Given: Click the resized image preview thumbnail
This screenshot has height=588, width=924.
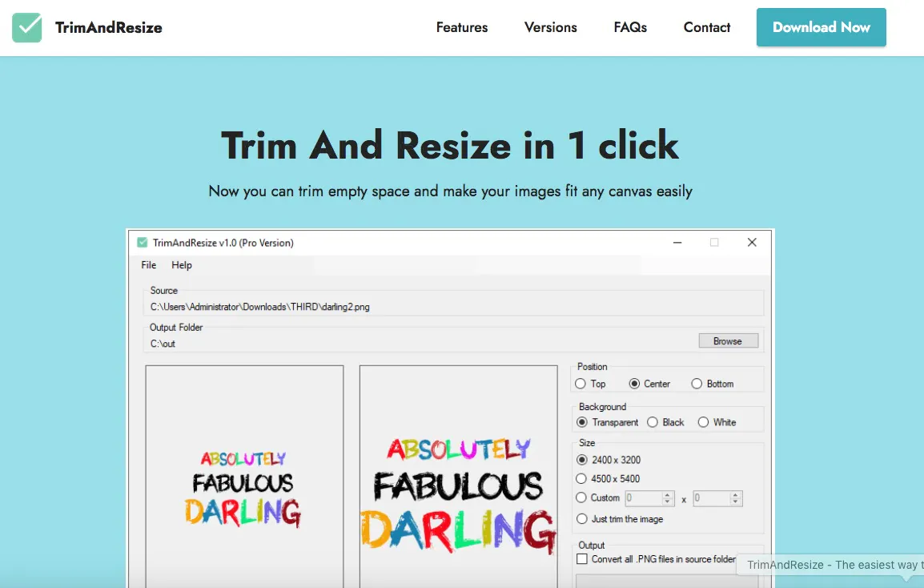Looking at the screenshot, I should tap(459, 477).
